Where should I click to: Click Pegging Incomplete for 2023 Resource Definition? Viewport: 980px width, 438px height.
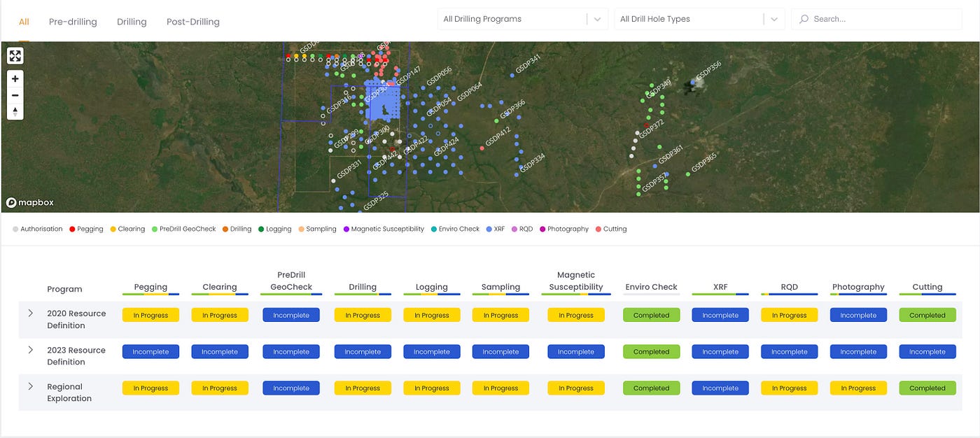coord(150,352)
